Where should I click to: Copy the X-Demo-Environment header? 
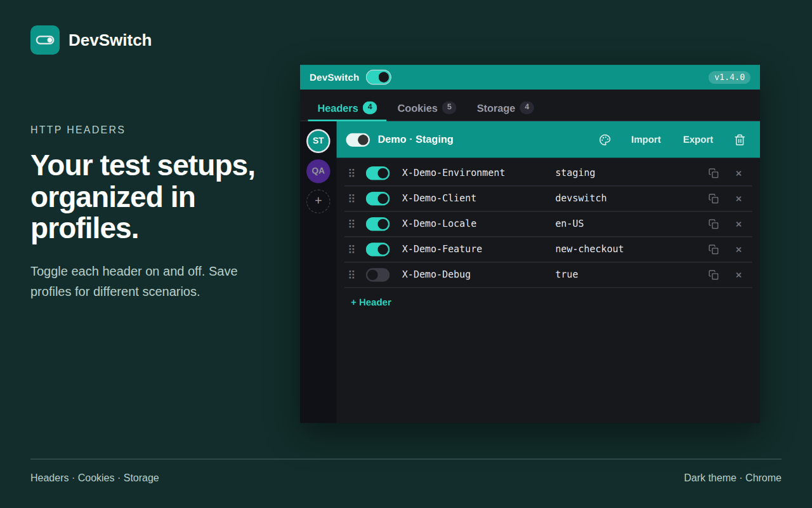pos(714,173)
